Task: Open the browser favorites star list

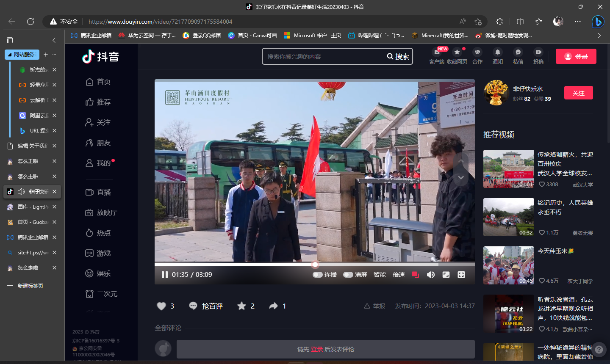Action: coord(539,22)
